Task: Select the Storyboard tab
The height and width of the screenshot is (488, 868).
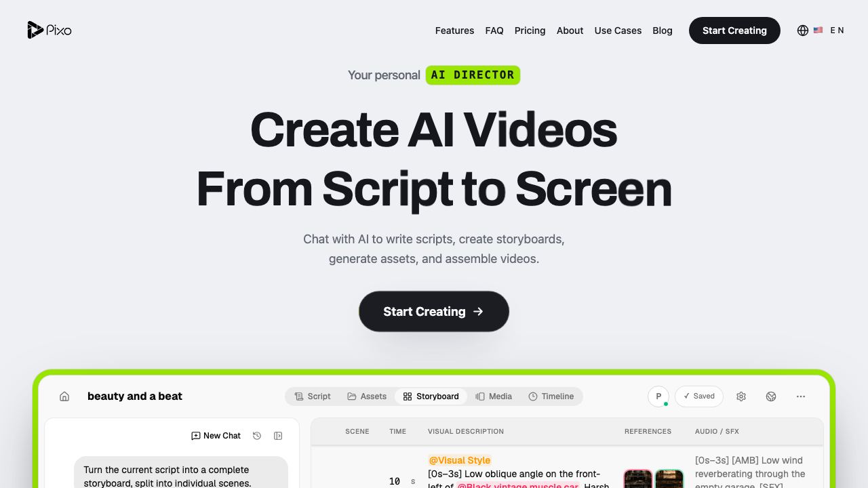Action: pyautogui.click(x=431, y=396)
